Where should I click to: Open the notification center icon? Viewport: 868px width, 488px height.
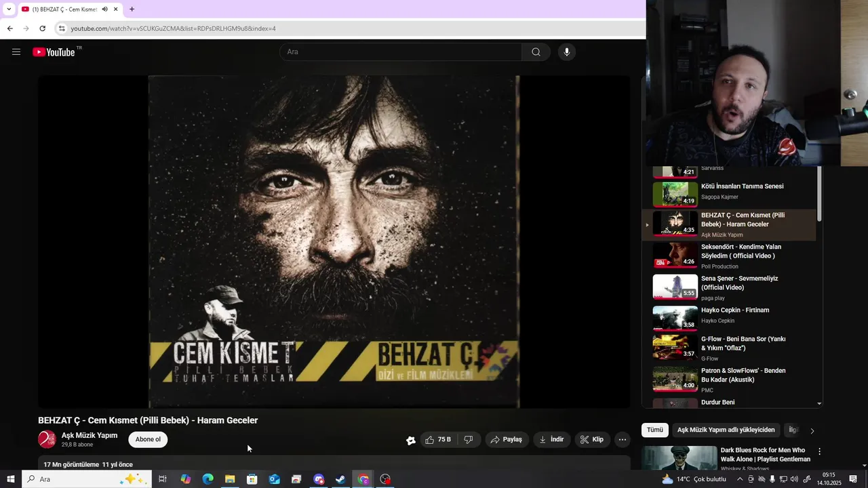pyautogui.click(x=854, y=479)
